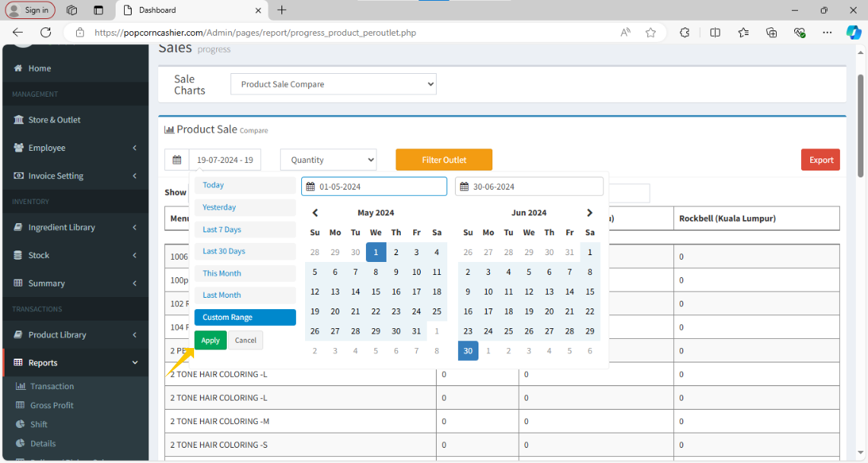Screen dimensions: 868x463
Task: Select Last Month preset
Action: click(245, 295)
